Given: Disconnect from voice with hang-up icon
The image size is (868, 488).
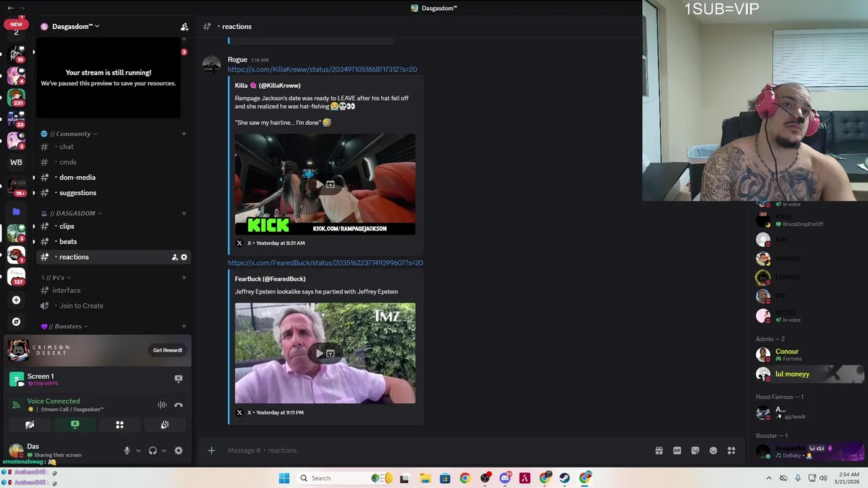Looking at the screenshot, I should (178, 405).
